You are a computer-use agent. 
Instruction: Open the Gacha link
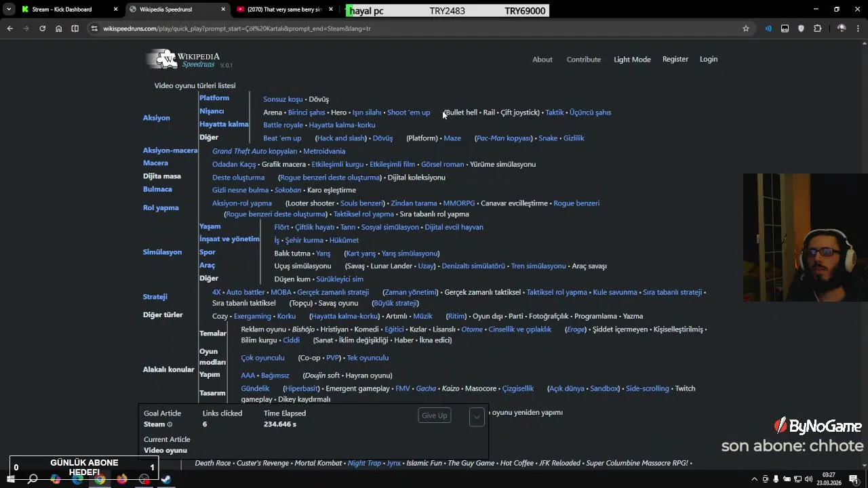coord(426,388)
